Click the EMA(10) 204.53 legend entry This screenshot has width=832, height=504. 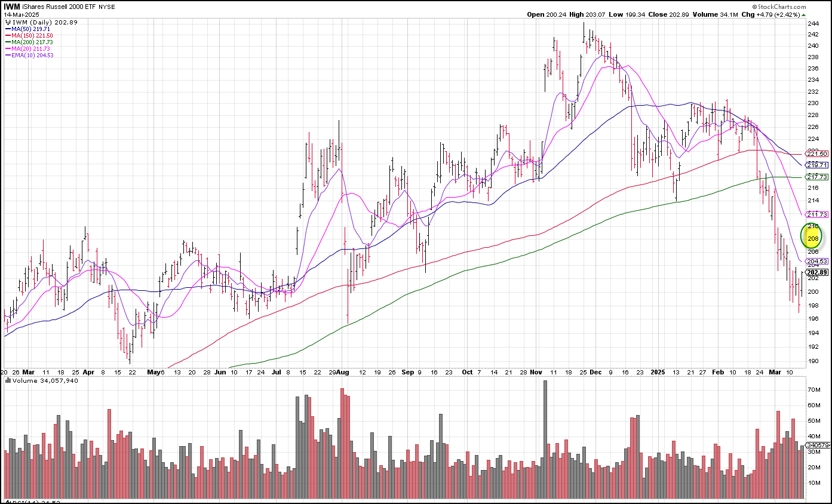(29, 55)
